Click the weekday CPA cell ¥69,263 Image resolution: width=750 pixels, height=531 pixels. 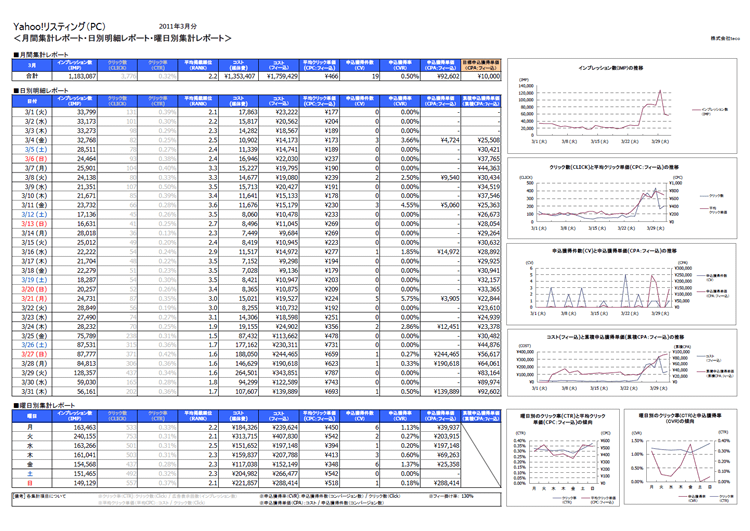tap(441, 455)
